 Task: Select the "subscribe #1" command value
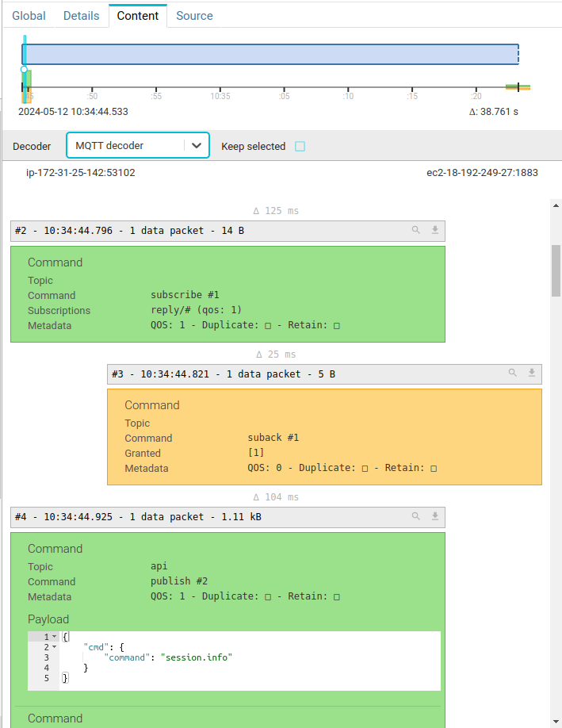[185, 295]
